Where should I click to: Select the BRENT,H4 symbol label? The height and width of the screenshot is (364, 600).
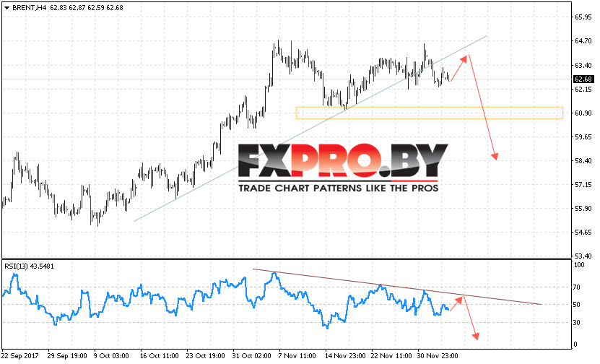tap(29, 8)
